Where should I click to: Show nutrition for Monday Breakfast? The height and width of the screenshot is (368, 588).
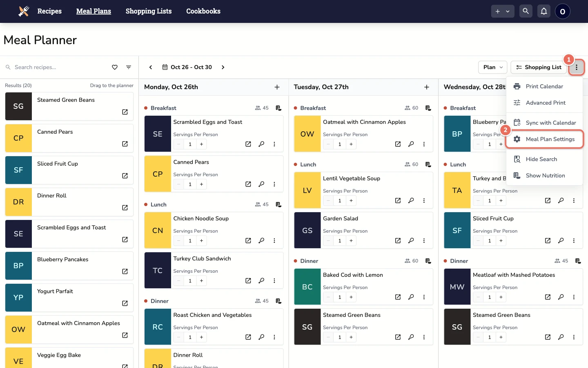click(x=278, y=108)
